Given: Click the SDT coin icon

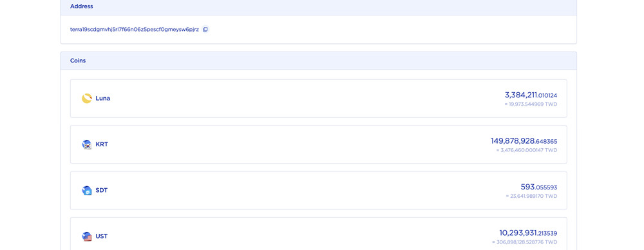Looking at the screenshot, I should 87,190.
